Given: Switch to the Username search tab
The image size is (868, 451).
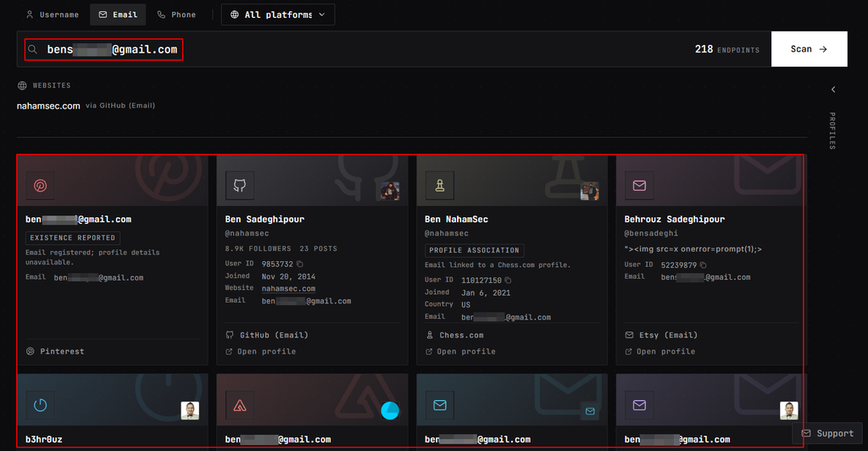Looking at the screenshot, I should (52, 14).
